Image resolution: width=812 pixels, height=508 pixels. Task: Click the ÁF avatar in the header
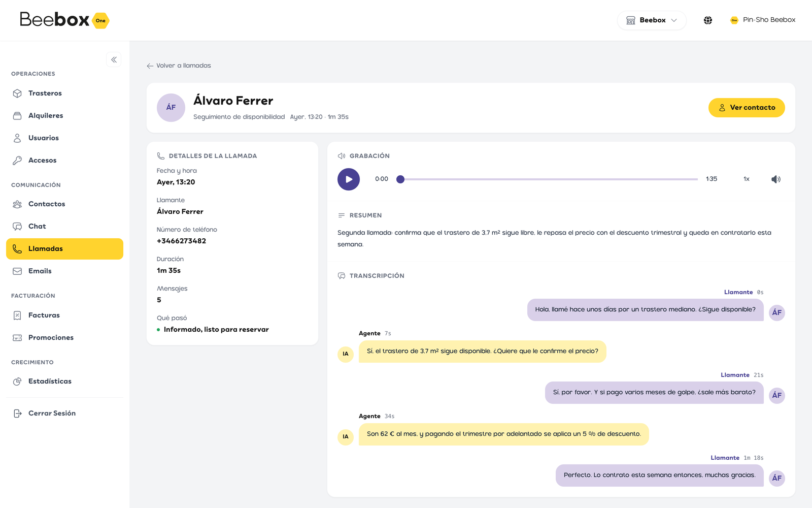click(171, 108)
